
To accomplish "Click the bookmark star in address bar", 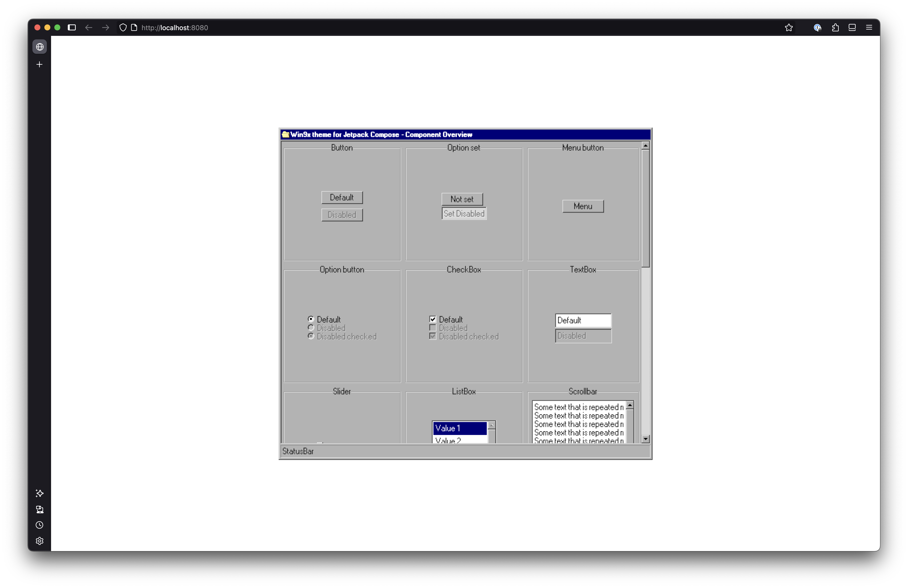I will pyautogui.click(x=789, y=27).
